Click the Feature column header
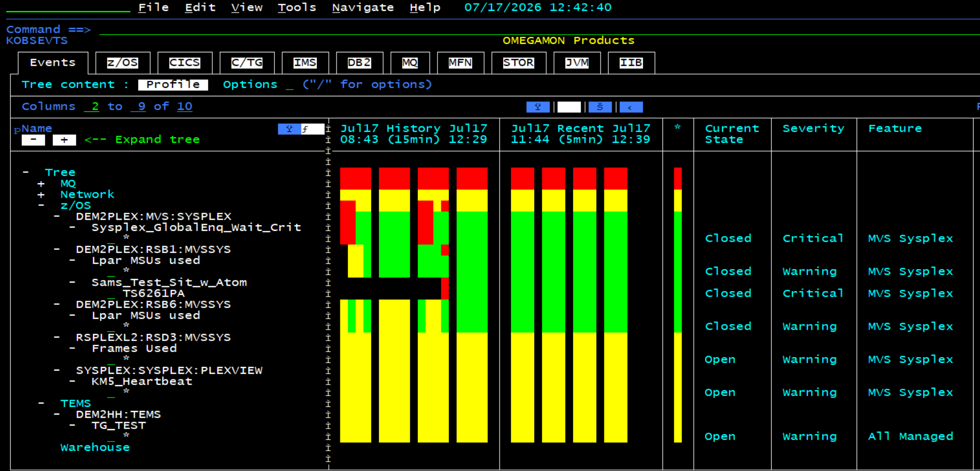Image resolution: width=980 pixels, height=471 pixels. click(895, 128)
